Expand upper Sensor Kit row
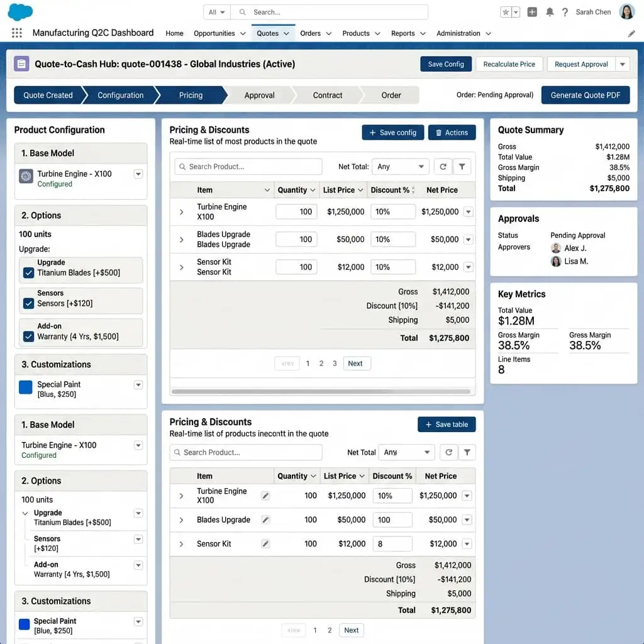The image size is (644, 644). [x=182, y=267]
